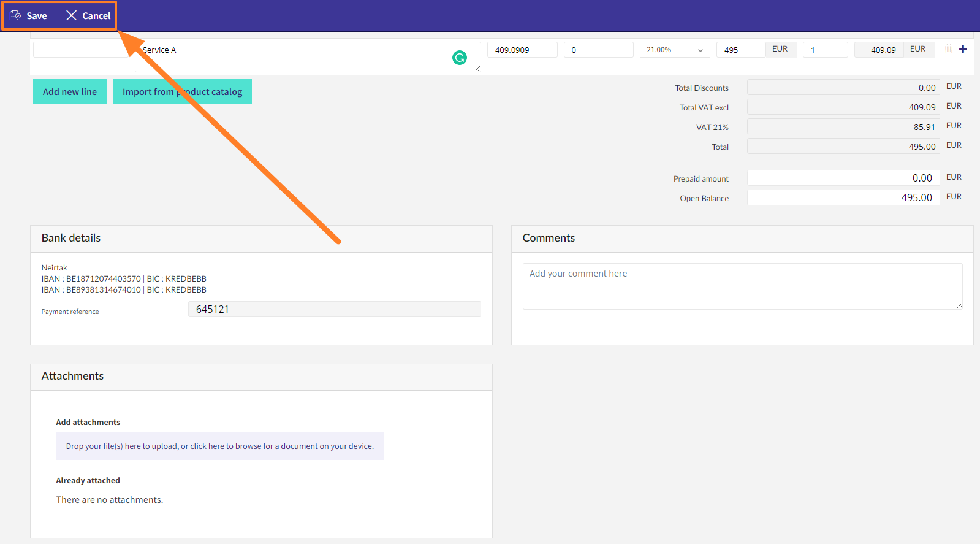Click the Add your comment here box
The width and height of the screenshot is (980, 544).
[x=742, y=286]
